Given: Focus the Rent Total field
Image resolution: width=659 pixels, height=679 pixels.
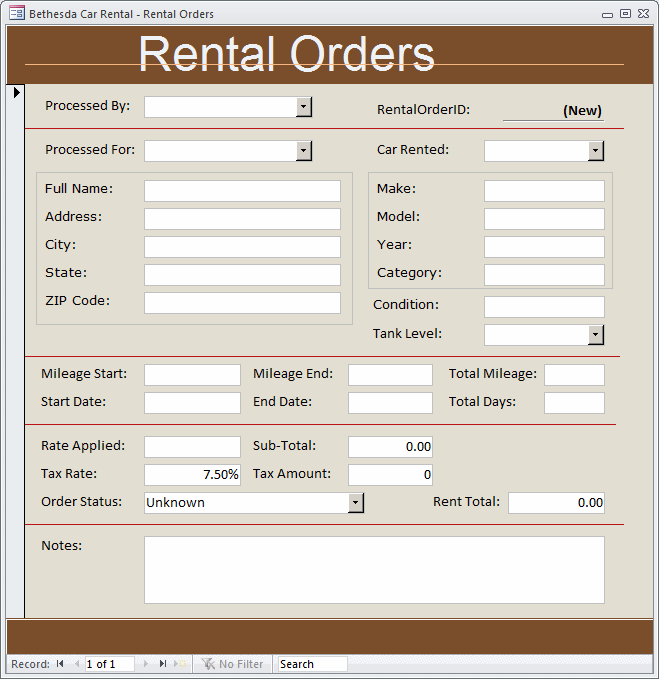Looking at the screenshot, I should pyautogui.click(x=556, y=503).
